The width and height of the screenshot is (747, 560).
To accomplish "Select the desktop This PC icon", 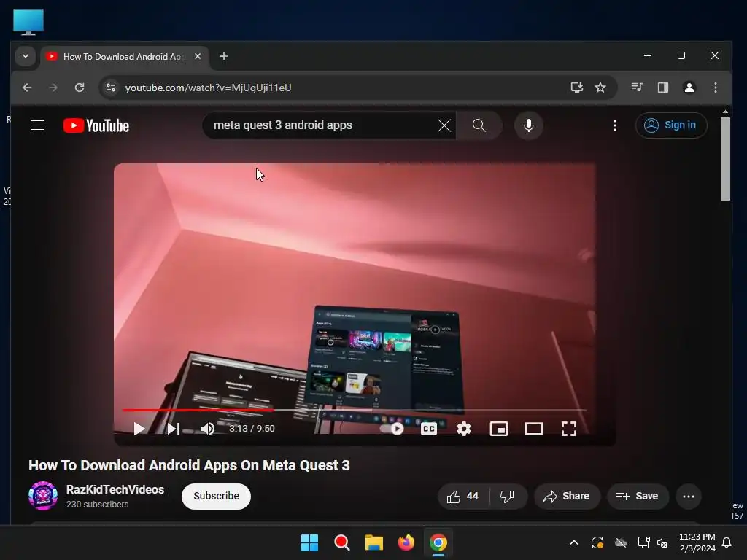I will [28, 22].
